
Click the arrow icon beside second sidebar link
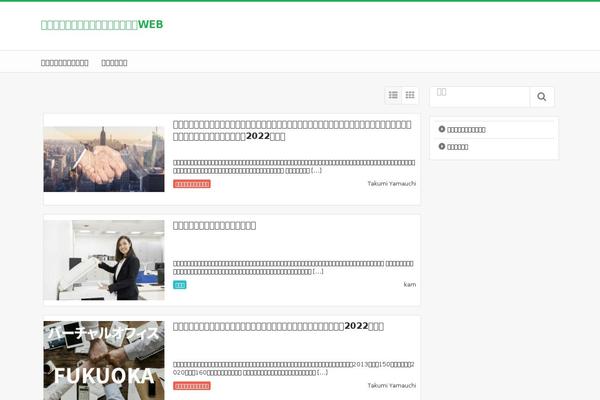(x=442, y=146)
